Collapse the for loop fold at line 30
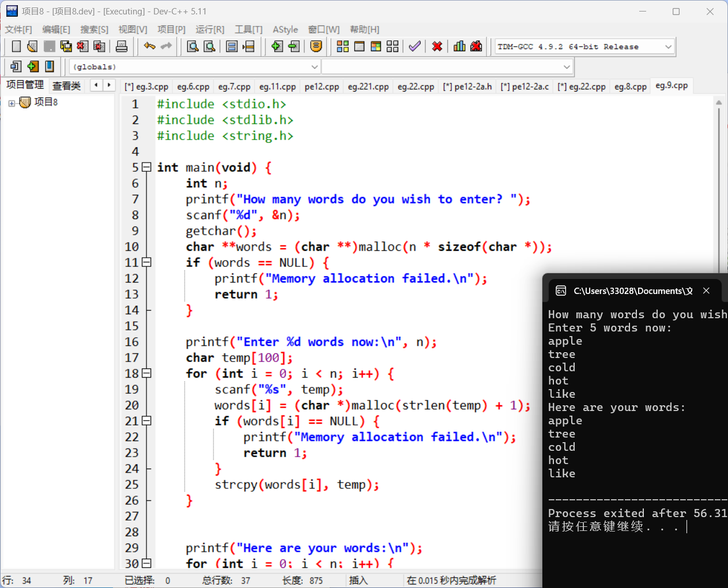Image resolution: width=728 pixels, height=588 pixels. (146, 563)
